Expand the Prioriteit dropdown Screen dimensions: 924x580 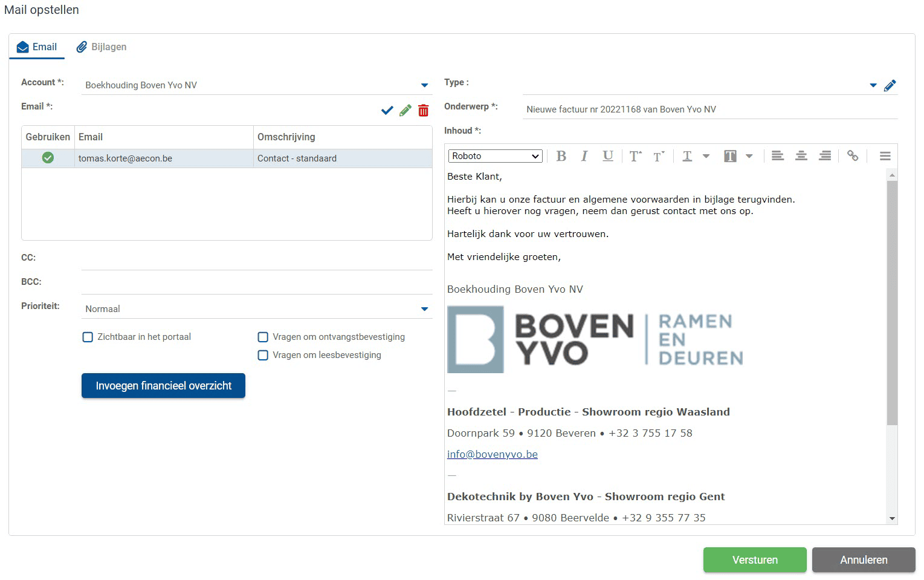[424, 309]
